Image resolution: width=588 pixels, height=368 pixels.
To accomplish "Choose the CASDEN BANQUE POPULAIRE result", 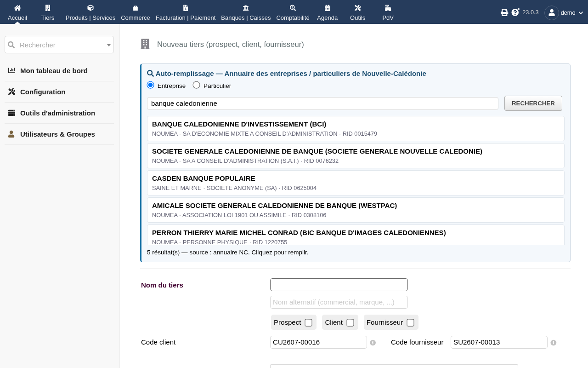I will [x=356, y=183].
